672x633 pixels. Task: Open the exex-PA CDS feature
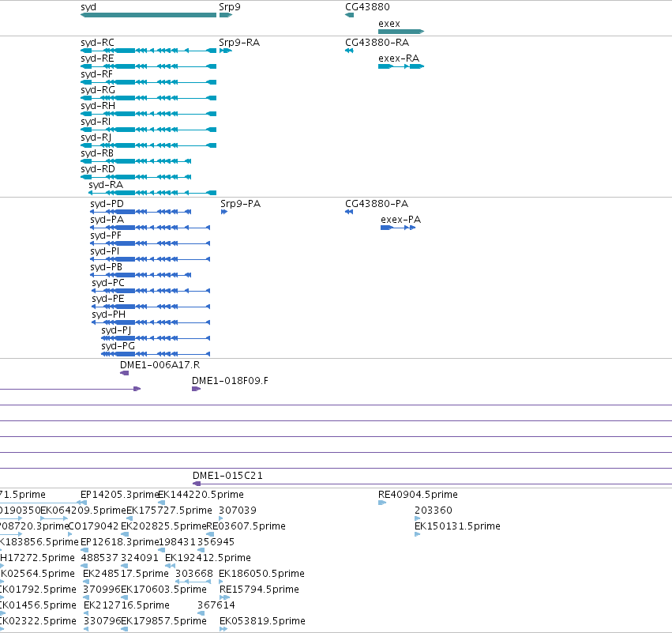tap(398, 228)
